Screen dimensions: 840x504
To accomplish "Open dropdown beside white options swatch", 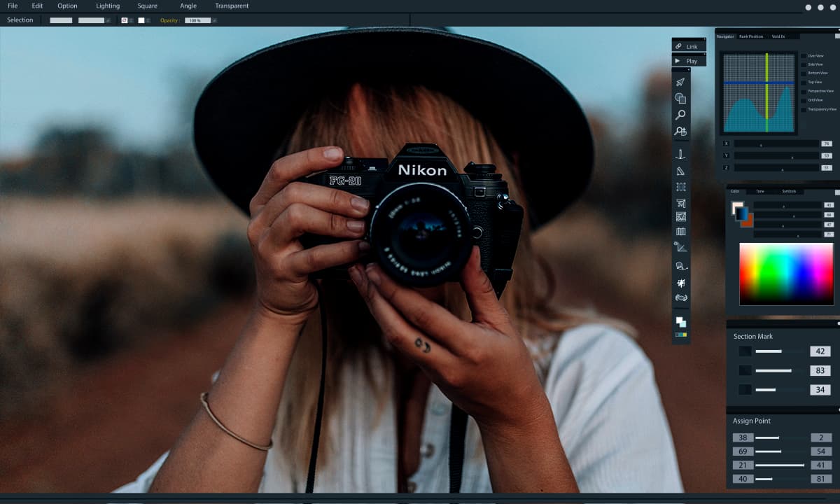I will (x=148, y=20).
